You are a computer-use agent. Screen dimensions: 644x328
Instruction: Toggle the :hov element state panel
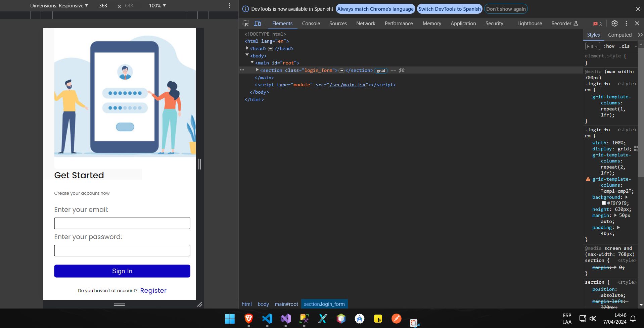[609, 46]
